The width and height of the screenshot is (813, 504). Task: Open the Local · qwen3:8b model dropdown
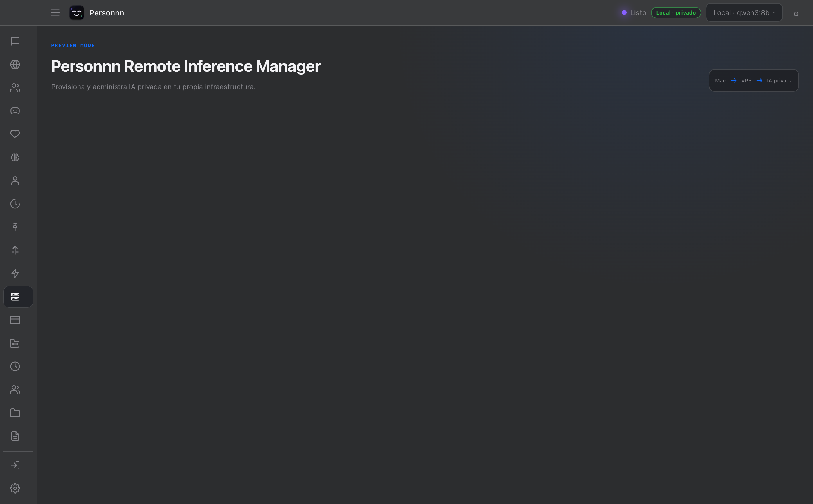point(744,13)
